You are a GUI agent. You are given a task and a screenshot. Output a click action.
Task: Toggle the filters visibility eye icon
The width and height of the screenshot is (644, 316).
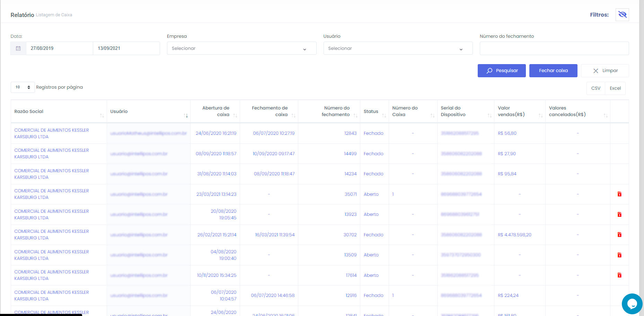(x=622, y=15)
